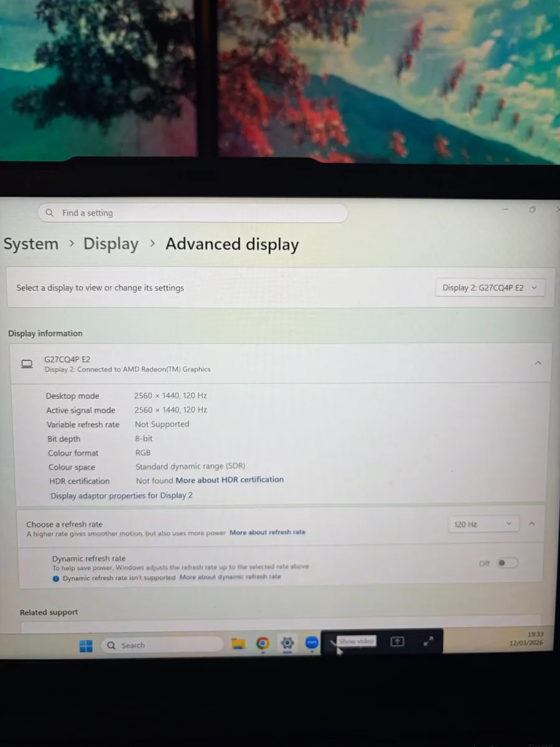The height and width of the screenshot is (747, 560).
Task: Click the upload/share icon in the taskbar overlay
Action: tap(397, 641)
